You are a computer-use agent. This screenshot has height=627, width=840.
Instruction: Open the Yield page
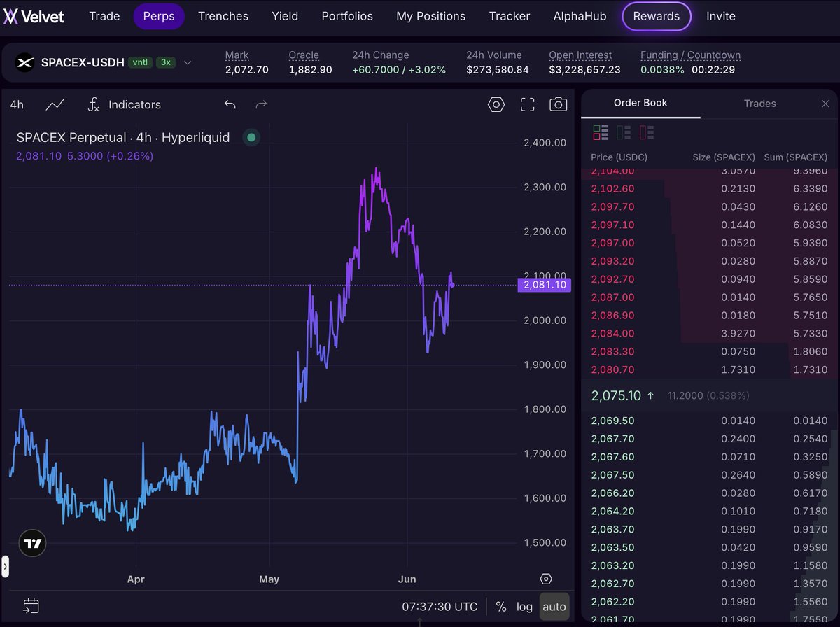[x=285, y=16]
